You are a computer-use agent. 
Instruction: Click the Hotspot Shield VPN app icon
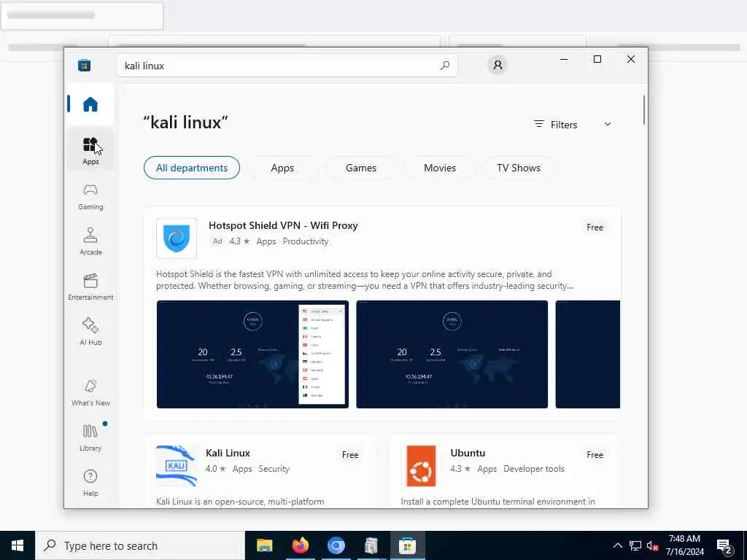(177, 238)
